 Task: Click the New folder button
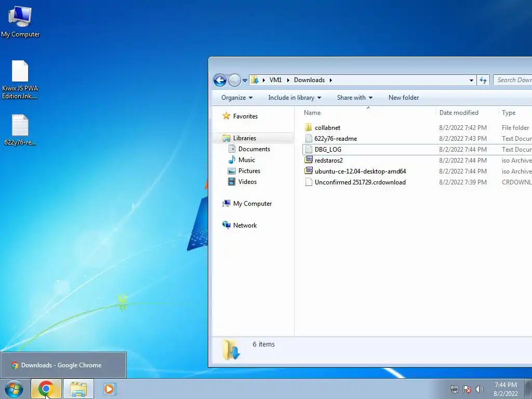(403, 98)
